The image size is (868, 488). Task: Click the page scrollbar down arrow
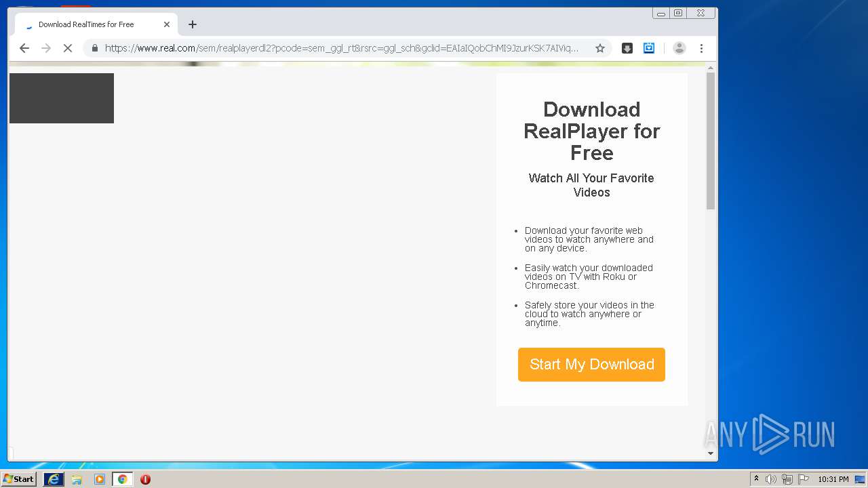point(711,453)
